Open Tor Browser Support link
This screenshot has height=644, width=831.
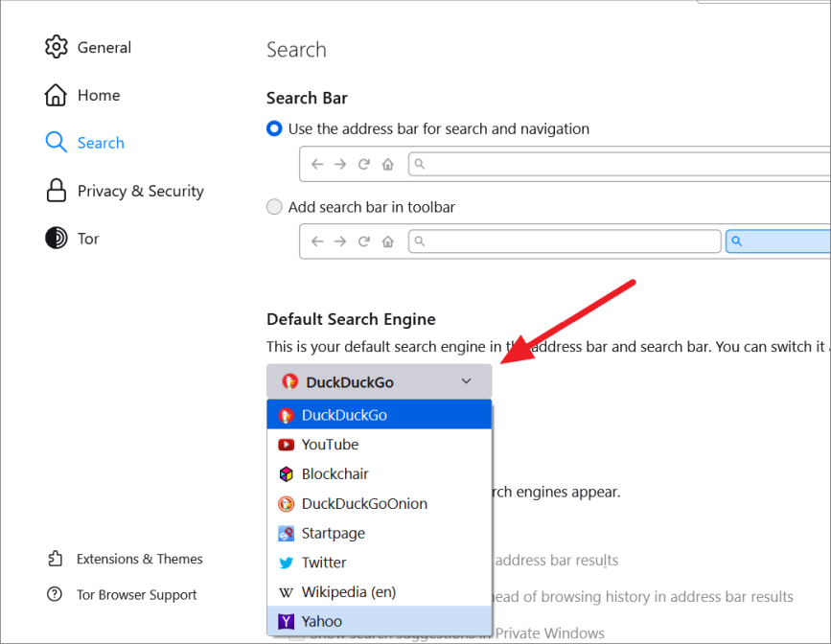pyautogui.click(x=136, y=595)
